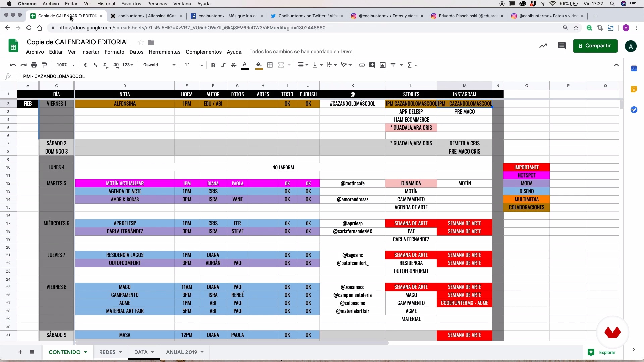
Task: Open the text color picker
Action: (245, 65)
